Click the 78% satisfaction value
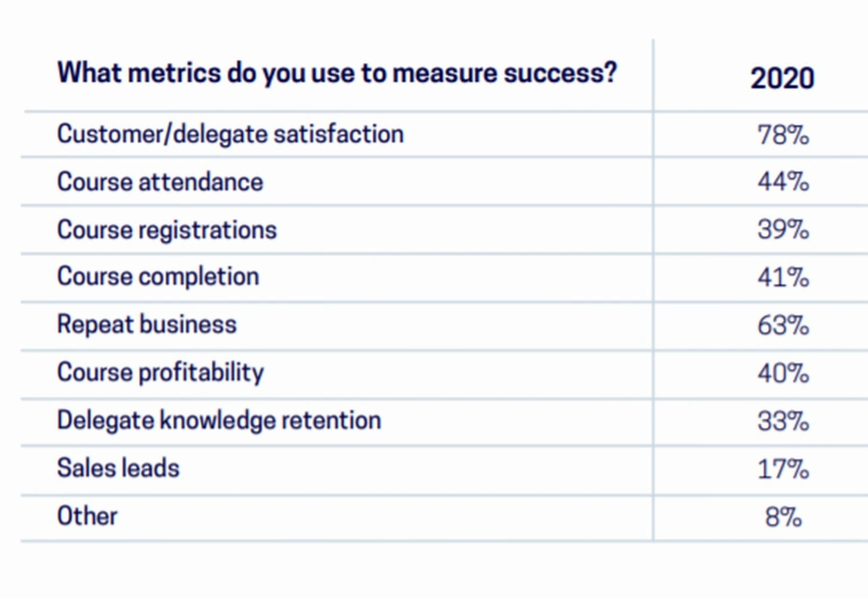 click(783, 135)
